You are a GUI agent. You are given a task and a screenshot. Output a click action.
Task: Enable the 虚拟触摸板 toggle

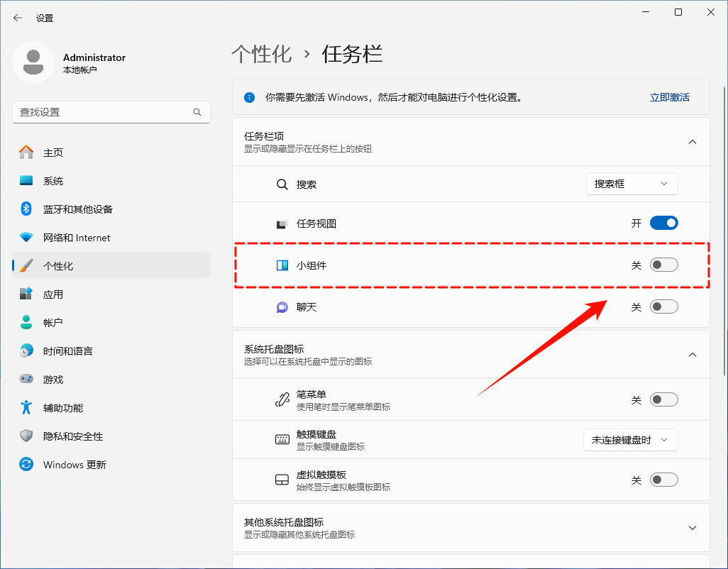(x=664, y=479)
